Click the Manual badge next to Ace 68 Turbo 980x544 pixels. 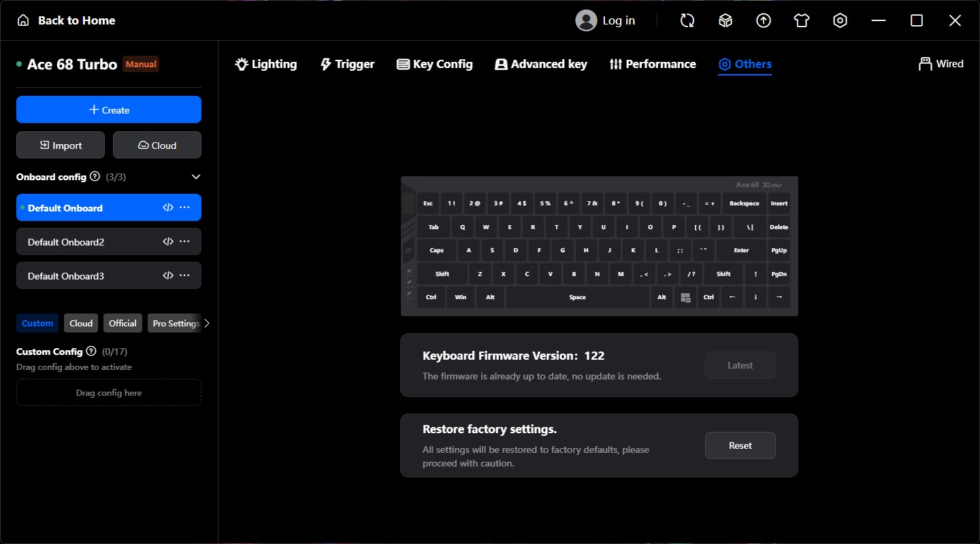(141, 64)
